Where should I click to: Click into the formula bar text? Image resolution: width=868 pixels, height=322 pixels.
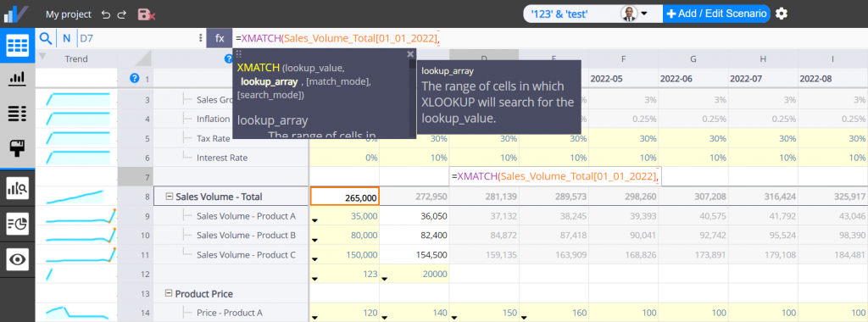click(337, 38)
